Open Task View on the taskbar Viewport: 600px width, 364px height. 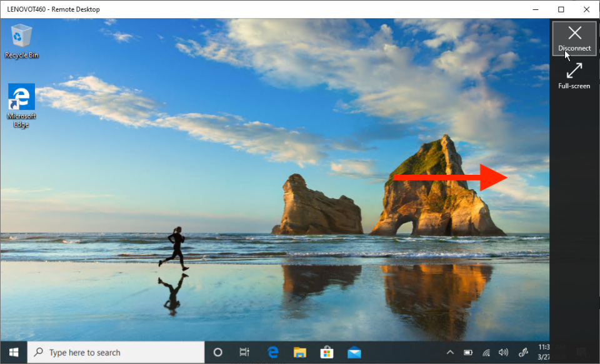tap(244, 352)
